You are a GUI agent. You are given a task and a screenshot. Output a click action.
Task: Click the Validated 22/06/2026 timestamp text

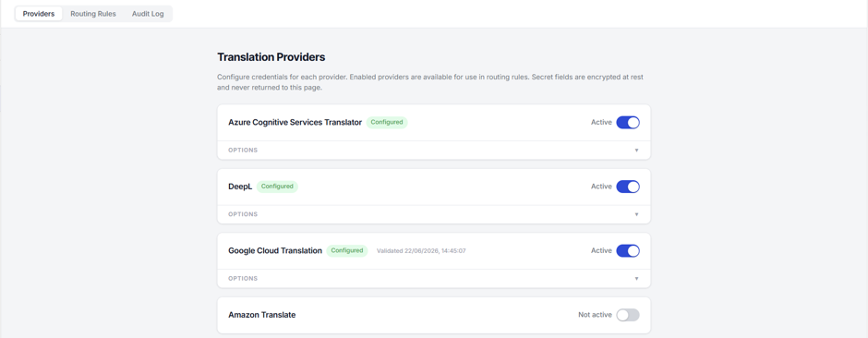tap(421, 250)
